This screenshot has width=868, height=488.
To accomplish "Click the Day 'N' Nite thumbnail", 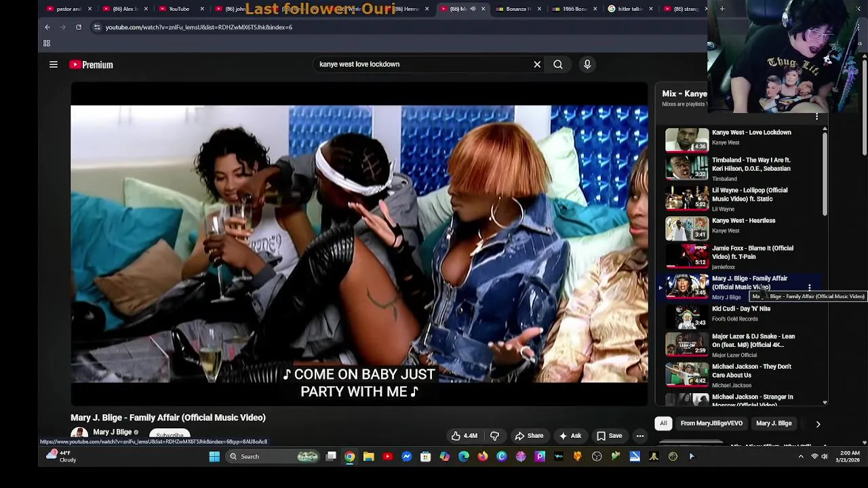I will tap(687, 317).
